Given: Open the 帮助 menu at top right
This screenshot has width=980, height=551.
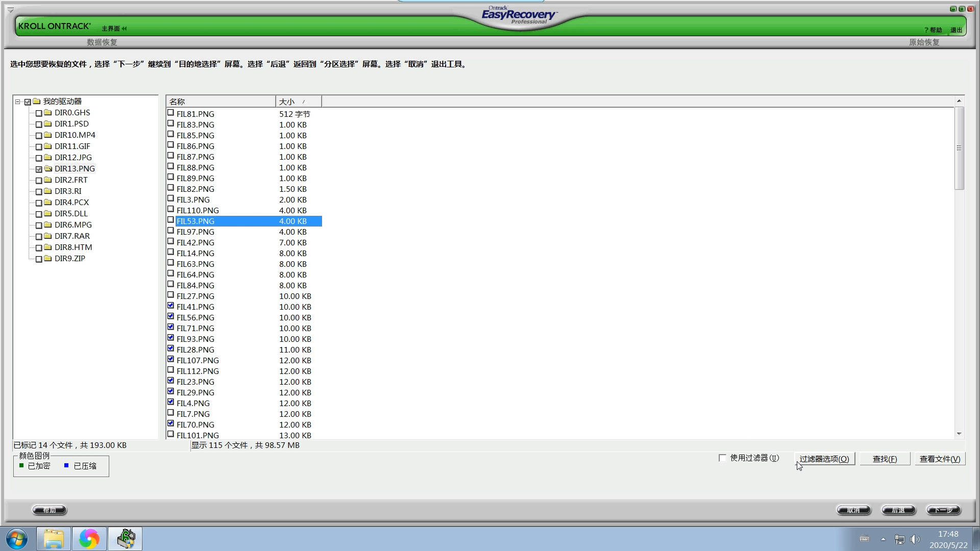Looking at the screenshot, I should pyautogui.click(x=934, y=30).
